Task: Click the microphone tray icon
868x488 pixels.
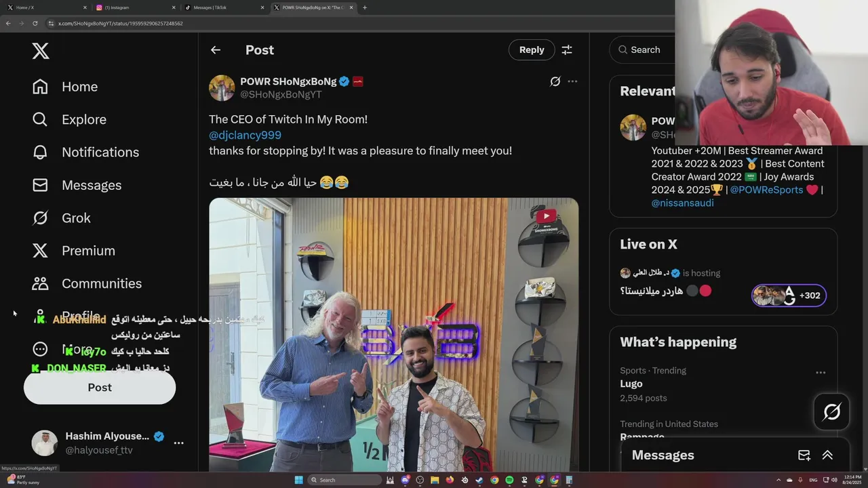Action: coord(800,480)
